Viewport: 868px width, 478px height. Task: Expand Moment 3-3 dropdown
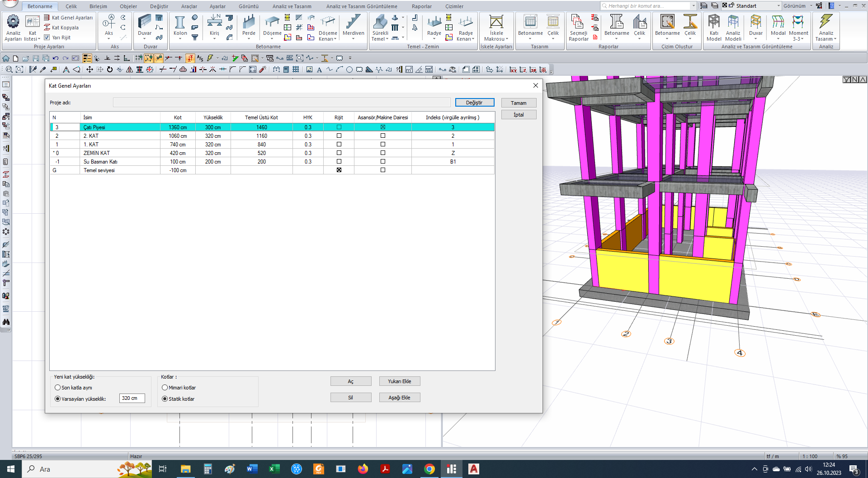[x=802, y=39]
